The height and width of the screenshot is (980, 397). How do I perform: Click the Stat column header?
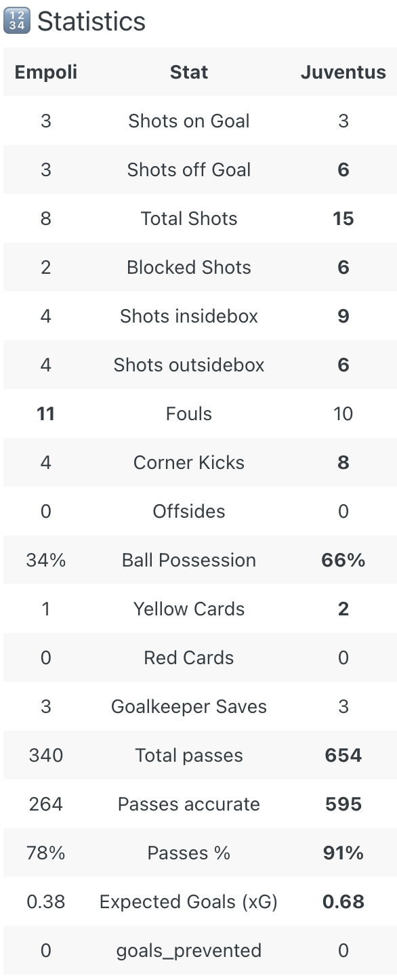click(x=189, y=73)
